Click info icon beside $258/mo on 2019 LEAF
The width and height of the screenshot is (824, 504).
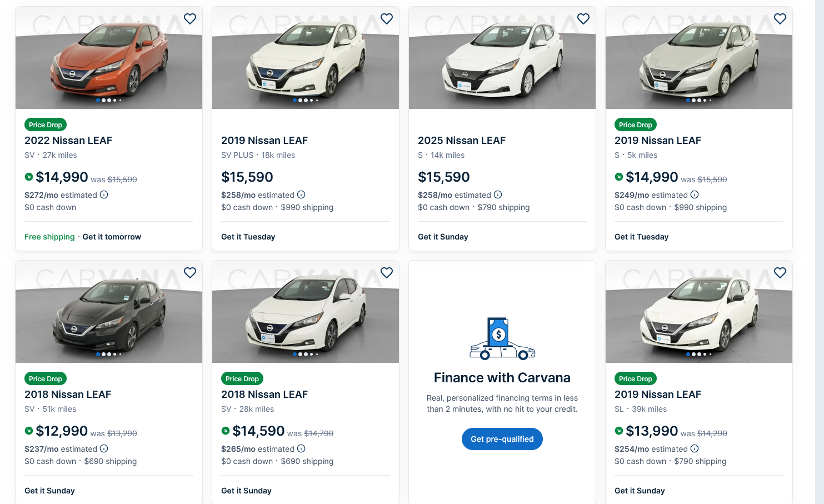[x=301, y=195]
